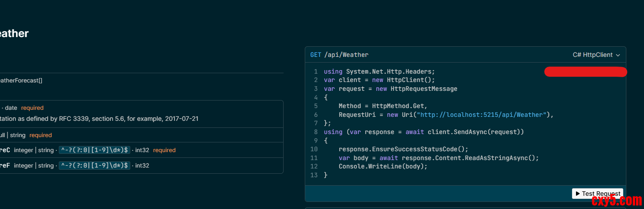Click the regex pattern badge before 'int32 required'
This screenshot has width=644, height=209.
tap(95, 150)
